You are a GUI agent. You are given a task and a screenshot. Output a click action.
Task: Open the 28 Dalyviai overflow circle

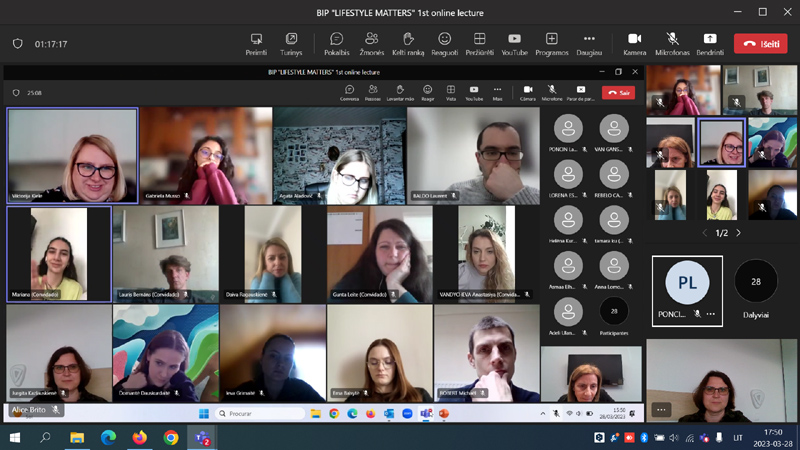[756, 281]
